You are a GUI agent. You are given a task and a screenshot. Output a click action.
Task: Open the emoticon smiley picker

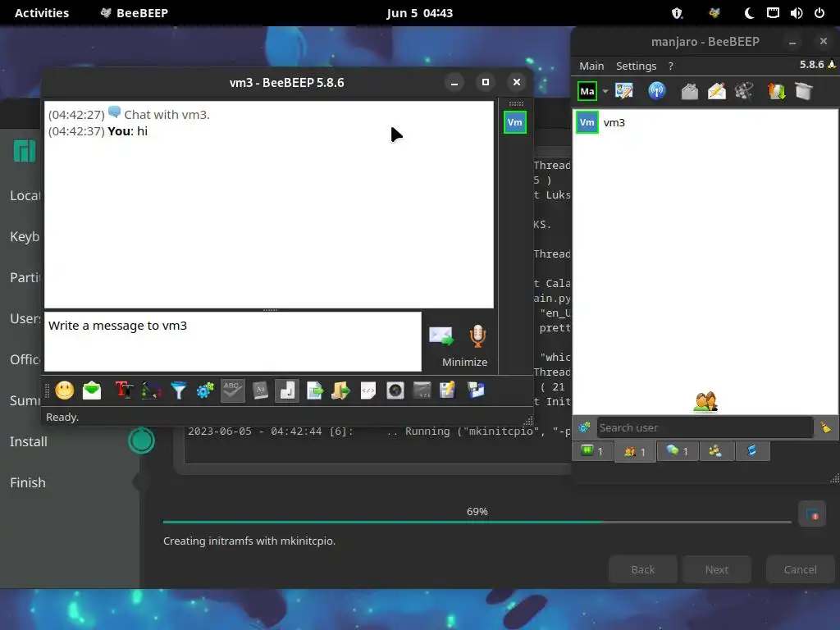64,390
